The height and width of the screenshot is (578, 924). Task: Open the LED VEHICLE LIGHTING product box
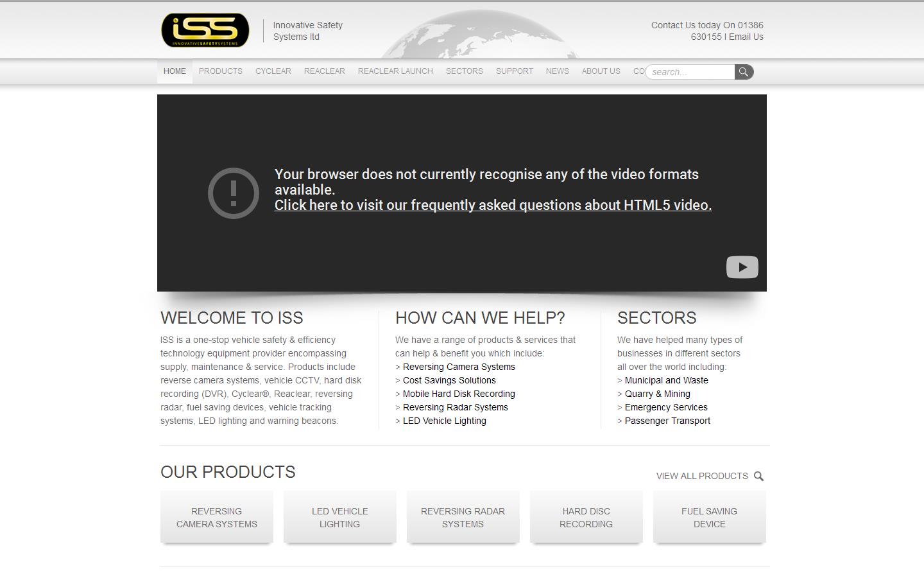(x=339, y=517)
